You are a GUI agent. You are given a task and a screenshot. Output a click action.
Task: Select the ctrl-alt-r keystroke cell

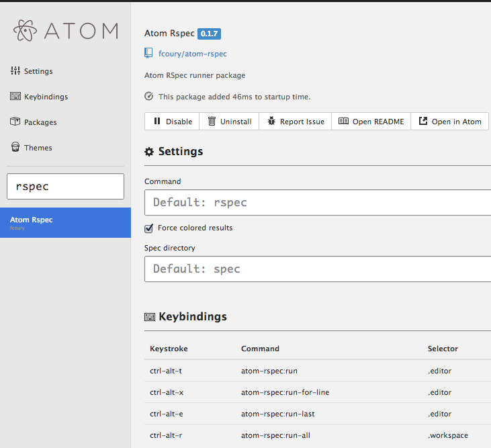click(x=166, y=435)
